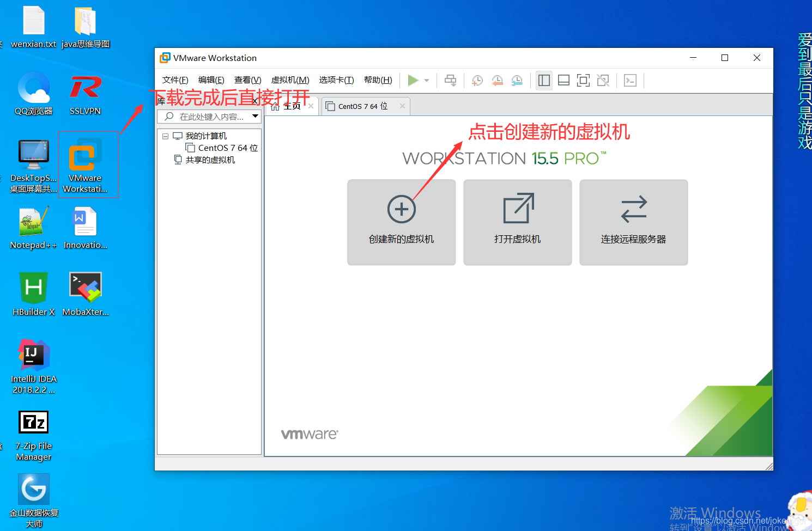Screen dimensions: 812x531
Task: Click the vmware logo text at bottom
Action: [310, 434]
